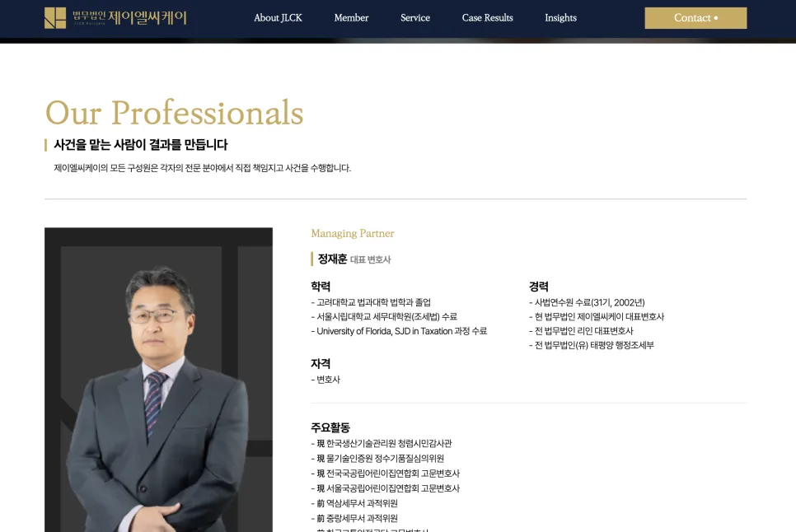Screen dimensions: 796x532
Task: Click the Our Professionals heading
Action: click(x=174, y=113)
